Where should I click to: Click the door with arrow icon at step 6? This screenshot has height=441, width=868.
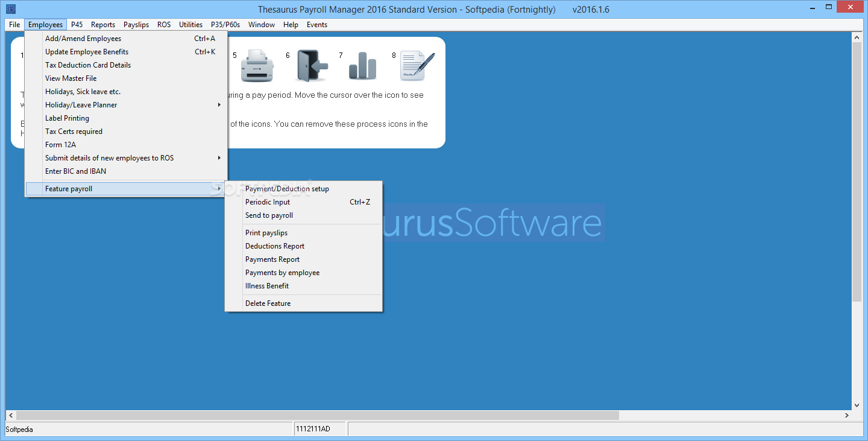point(312,65)
